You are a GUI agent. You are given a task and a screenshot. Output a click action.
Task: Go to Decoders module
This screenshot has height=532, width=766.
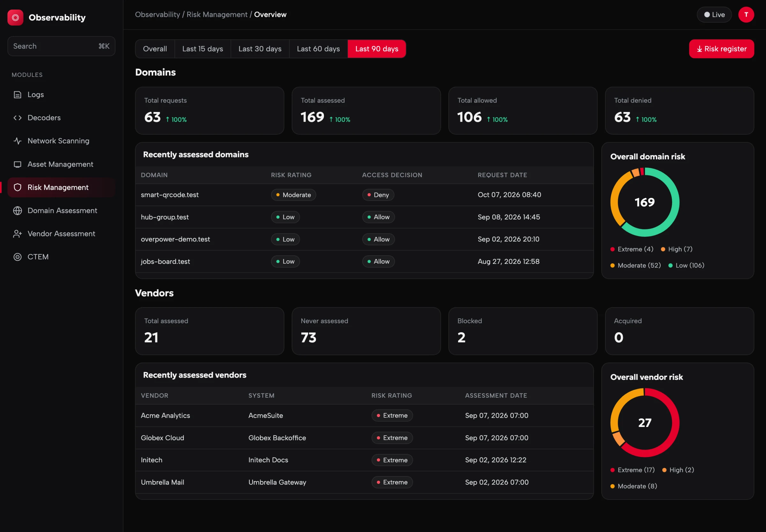click(61, 118)
